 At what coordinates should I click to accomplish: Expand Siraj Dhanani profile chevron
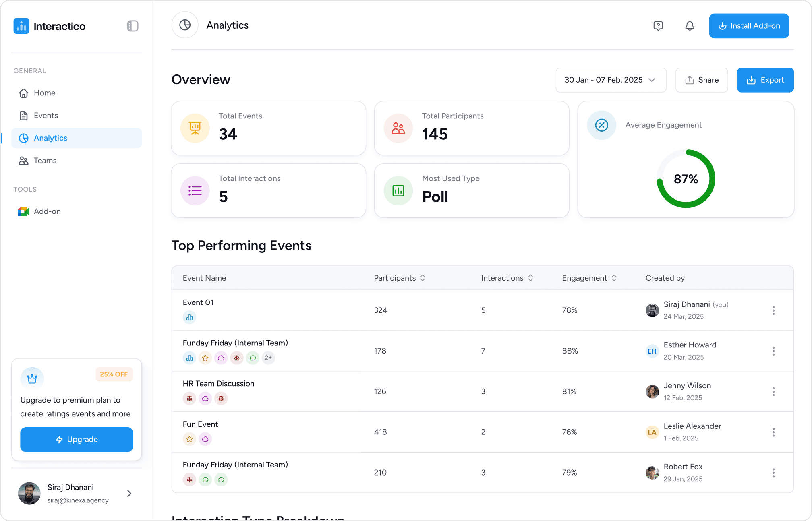click(129, 493)
